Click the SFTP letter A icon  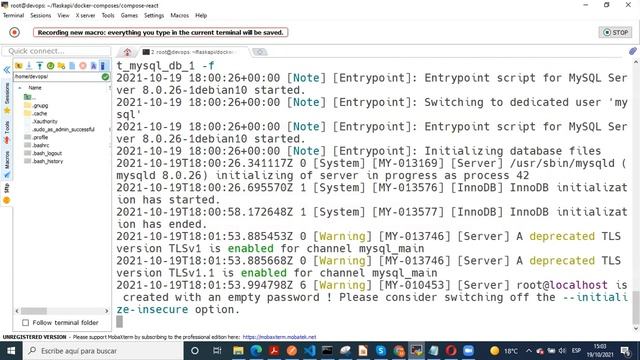[x=93, y=66]
